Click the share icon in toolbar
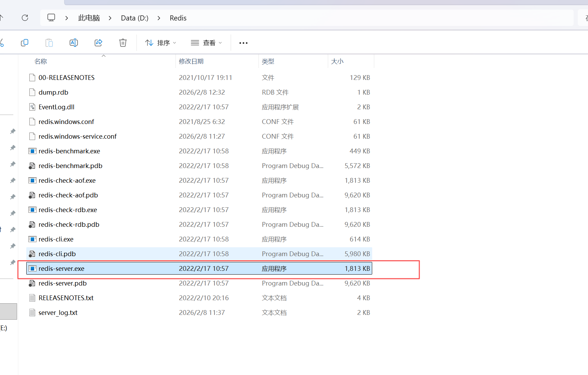Viewport: 588px width, 375px height. tap(98, 43)
